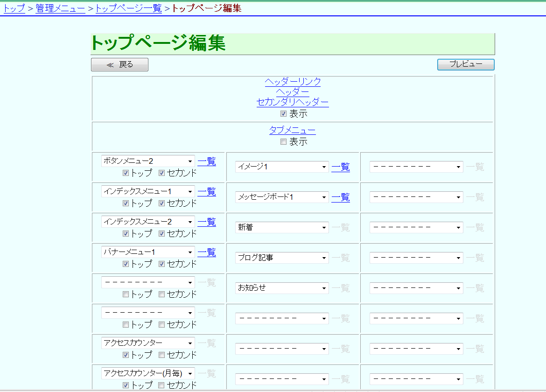This screenshot has height=392, width=546.
Task: Open the ブログ記事 dropdown
Action: tap(282, 258)
